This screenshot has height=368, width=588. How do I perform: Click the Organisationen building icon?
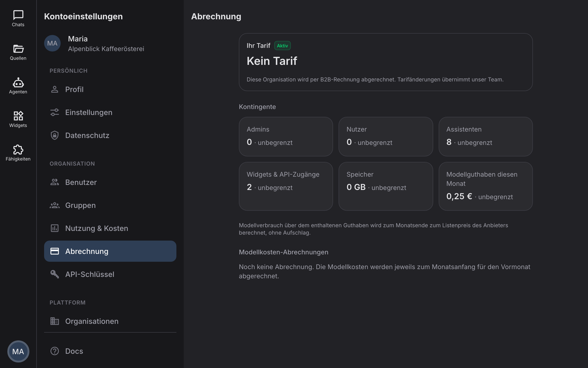pos(55,321)
